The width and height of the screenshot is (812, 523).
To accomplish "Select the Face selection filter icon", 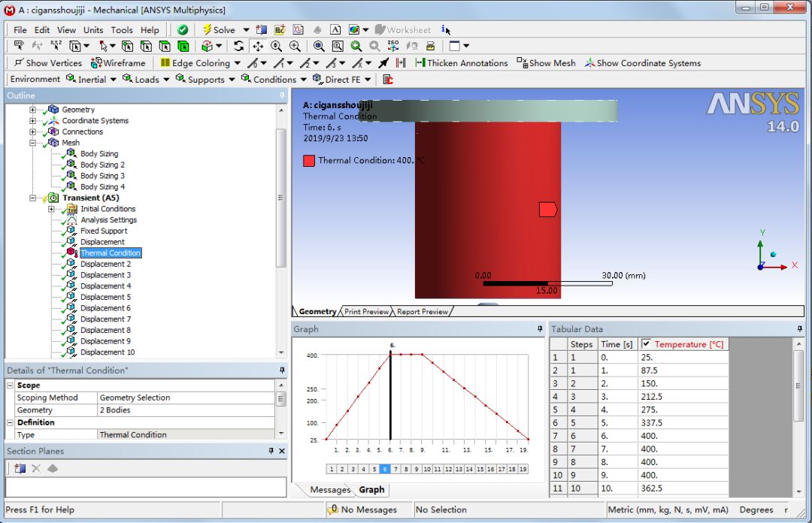I will click(x=165, y=46).
